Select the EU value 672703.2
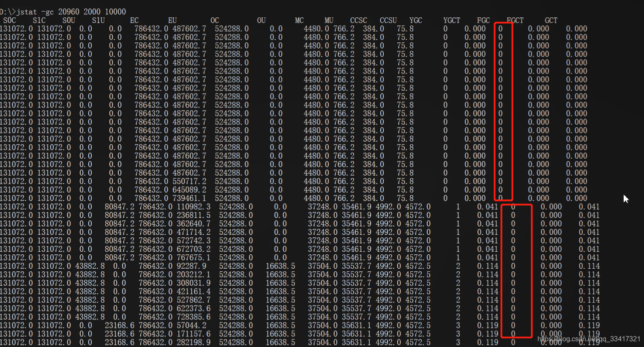The image size is (644, 347). 194,249
